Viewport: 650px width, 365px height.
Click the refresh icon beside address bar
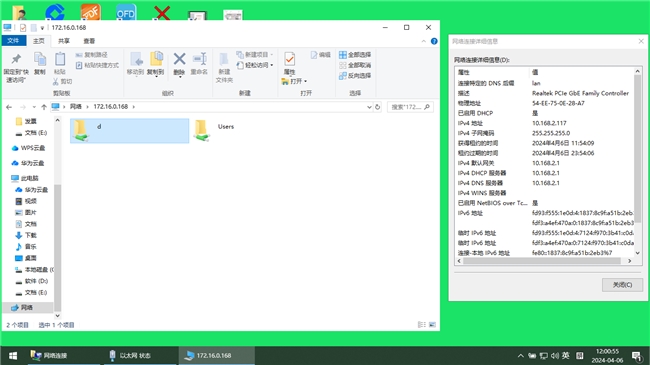[378, 107]
